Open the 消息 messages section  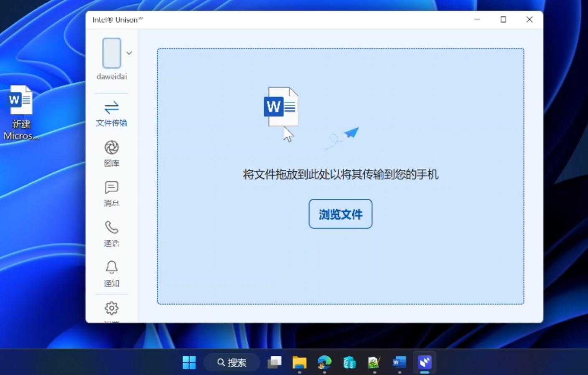(111, 193)
